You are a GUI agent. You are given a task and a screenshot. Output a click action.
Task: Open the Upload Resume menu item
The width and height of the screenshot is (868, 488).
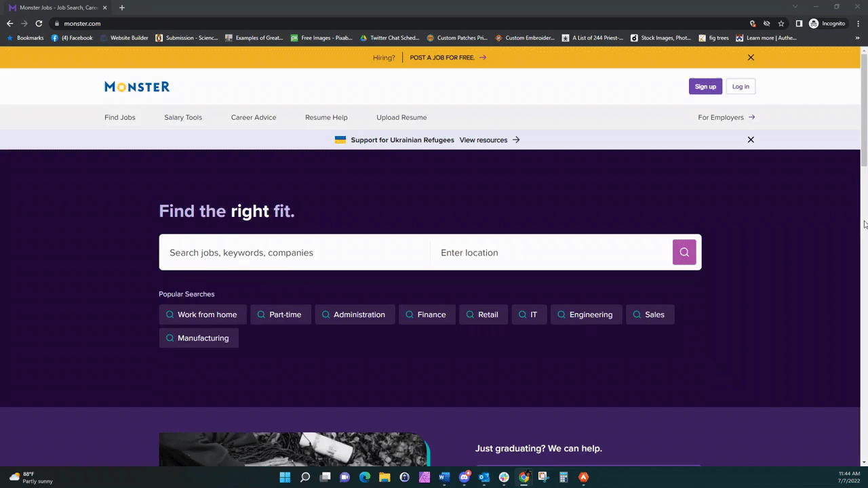(401, 117)
